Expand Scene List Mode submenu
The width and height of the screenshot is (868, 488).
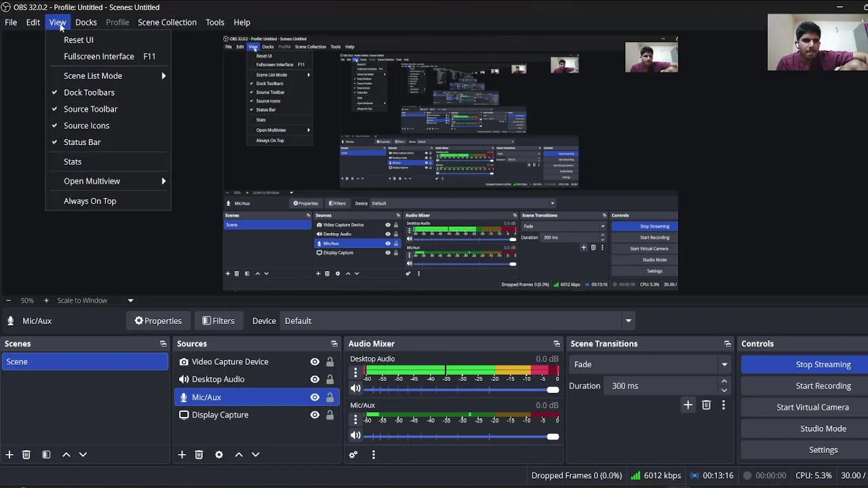point(108,76)
